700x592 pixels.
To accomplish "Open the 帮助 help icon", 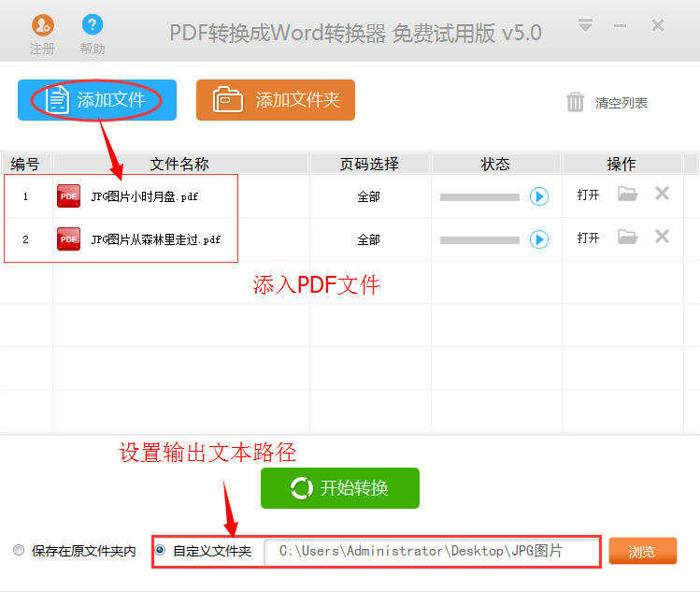I will click(x=93, y=24).
